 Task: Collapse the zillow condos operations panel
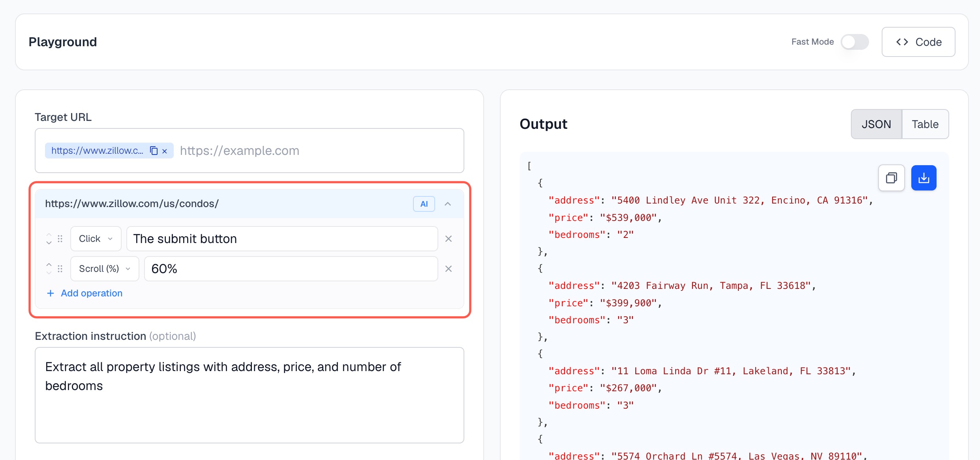pyautogui.click(x=448, y=204)
